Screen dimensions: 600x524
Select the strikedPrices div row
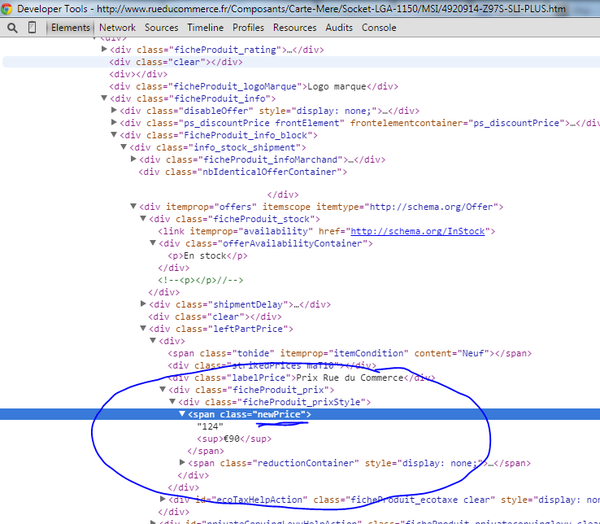coord(272,366)
